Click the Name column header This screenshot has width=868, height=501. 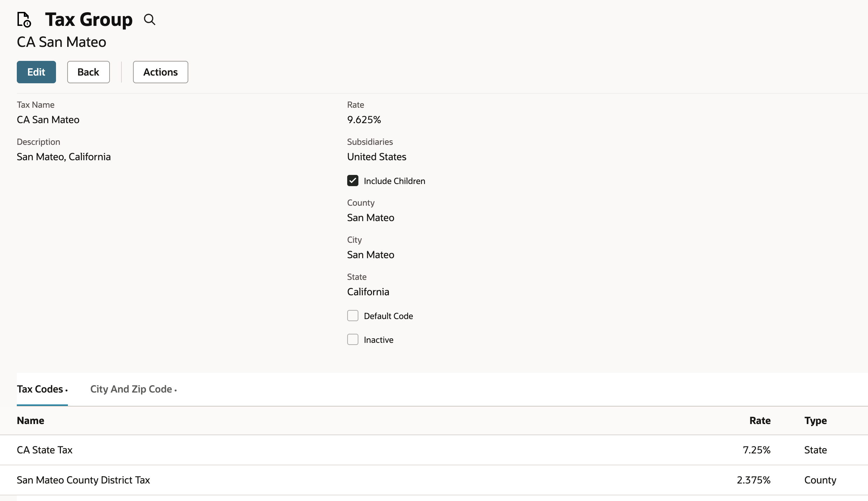click(30, 421)
